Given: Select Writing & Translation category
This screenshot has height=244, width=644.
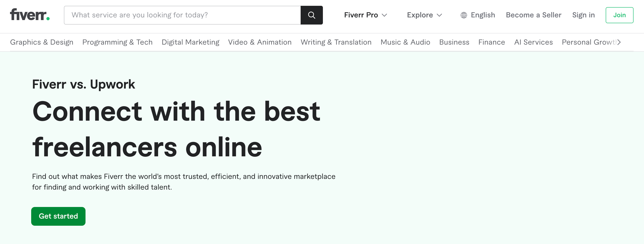Looking at the screenshot, I should 336,42.
